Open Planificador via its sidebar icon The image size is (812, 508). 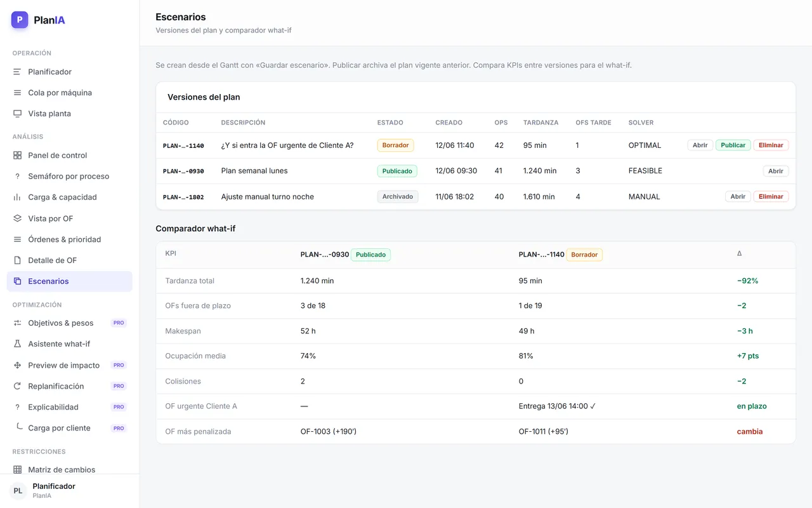tap(17, 72)
